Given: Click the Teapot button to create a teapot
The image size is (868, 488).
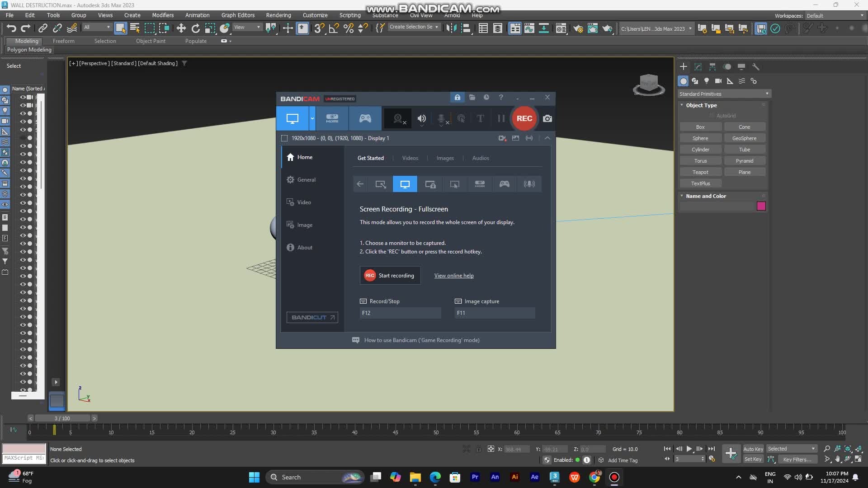Looking at the screenshot, I should [700, 172].
